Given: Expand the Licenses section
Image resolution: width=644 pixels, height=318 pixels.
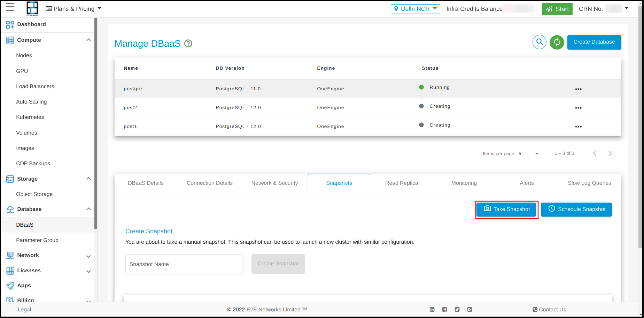Looking at the screenshot, I should 88,271.
